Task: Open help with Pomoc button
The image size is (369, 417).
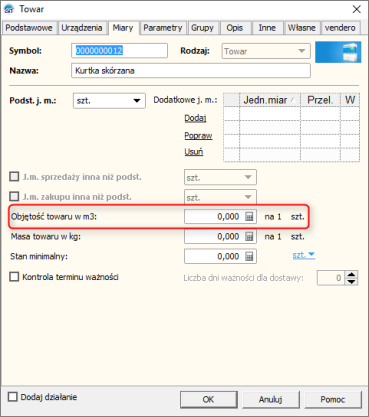Action: click(x=333, y=399)
